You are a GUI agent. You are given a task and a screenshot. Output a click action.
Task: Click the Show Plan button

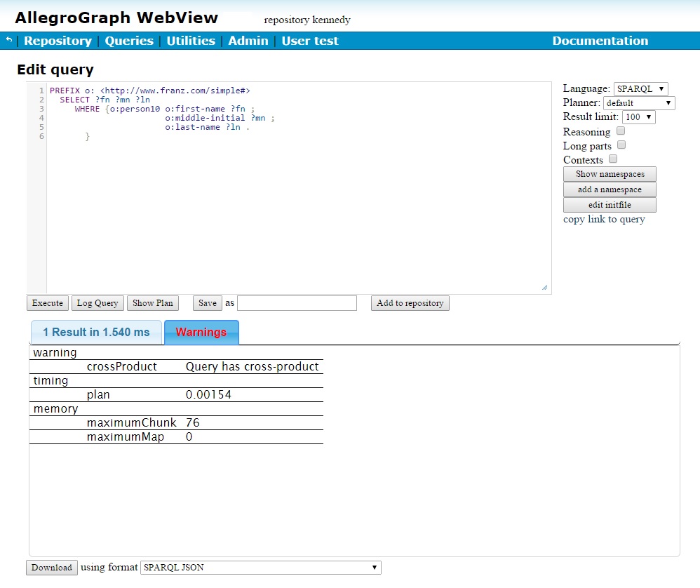pyautogui.click(x=153, y=303)
